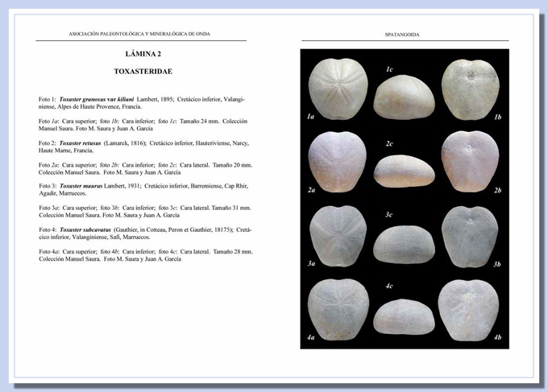Click the SPATANGOIDA page header
This screenshot has width=548, height=392.
click(402, 35)
